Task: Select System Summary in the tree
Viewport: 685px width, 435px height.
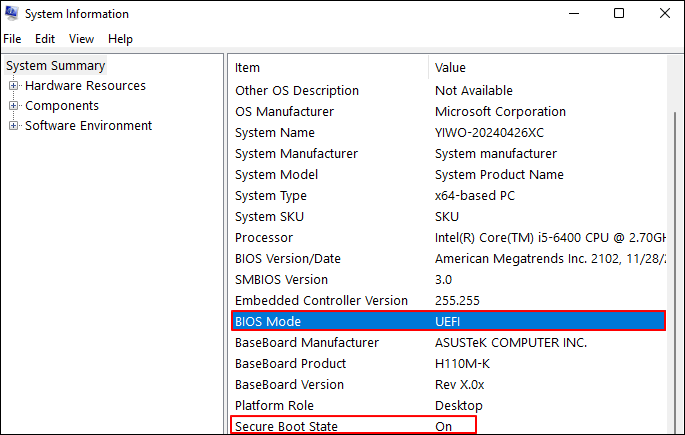Action: point(55,66)
